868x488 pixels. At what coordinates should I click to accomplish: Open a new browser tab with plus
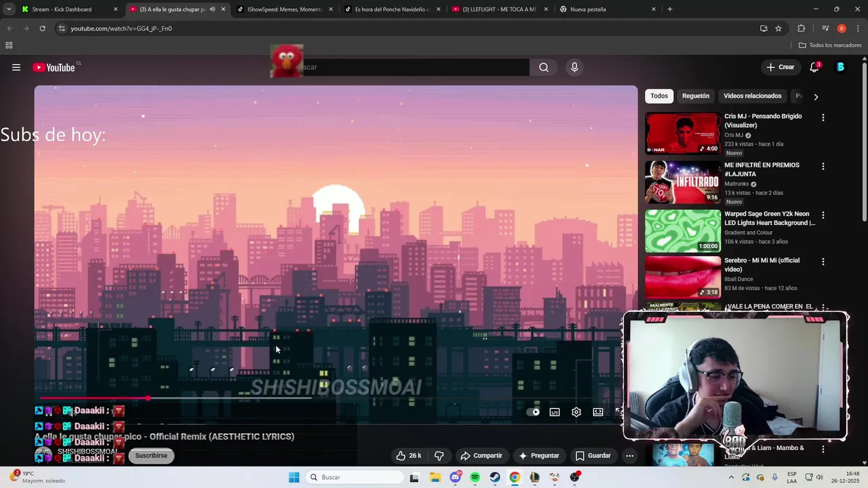[670, 9]
